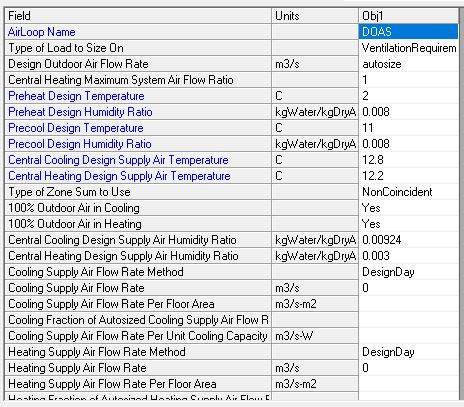Edit Design Outdoor Air Flow Rate autosize cell
The width and height of the screenshot is (464, 407).
(x=408, y=64)
